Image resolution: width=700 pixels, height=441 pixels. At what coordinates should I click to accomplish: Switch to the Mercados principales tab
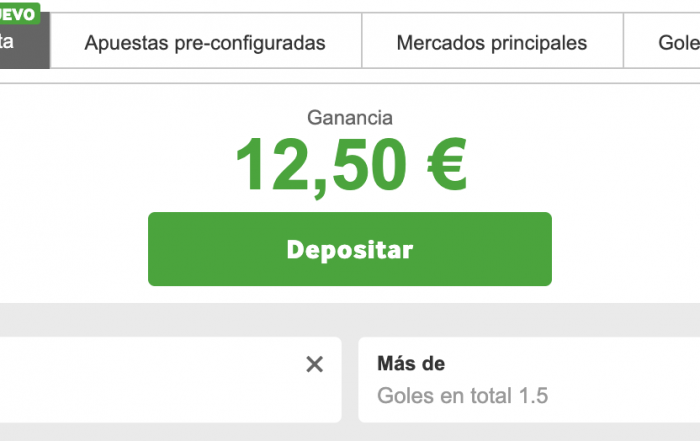click(x=491, y=43)
